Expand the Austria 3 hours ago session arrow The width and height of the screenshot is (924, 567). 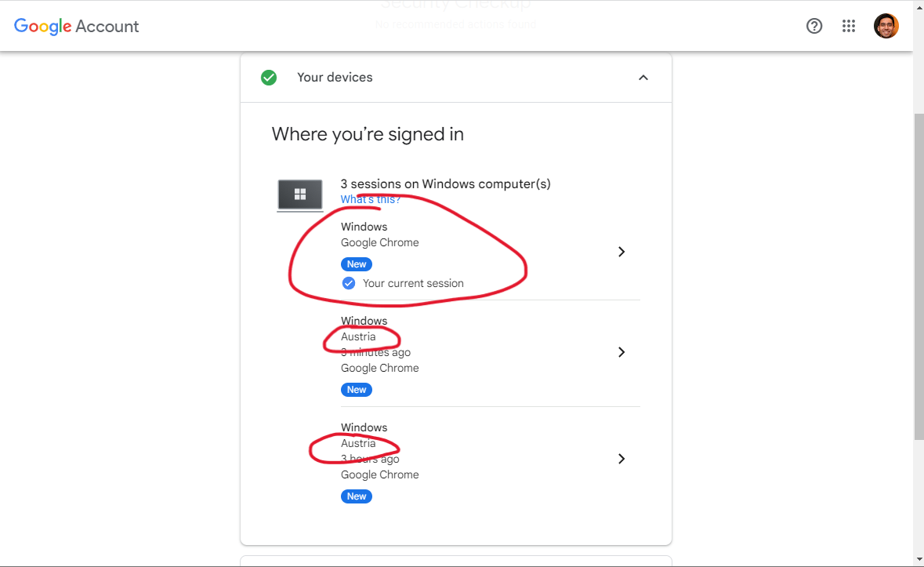click(621, 459)
